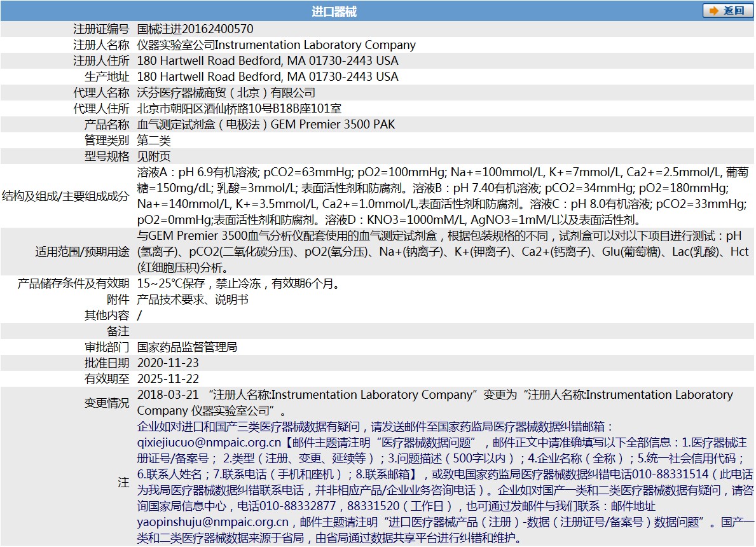Click the 适用范围/预期用途 label
Image resolution: width=756 pixels, height=547 pixels.
(83, 252)
